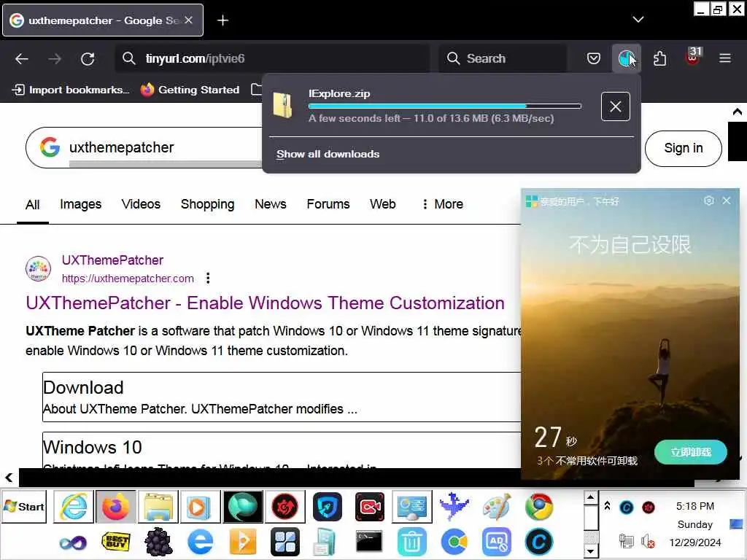Click the green 立即卸载 button
Image resolution: width=747 pixels, height=560 pixels.
(x=690, y=452)
